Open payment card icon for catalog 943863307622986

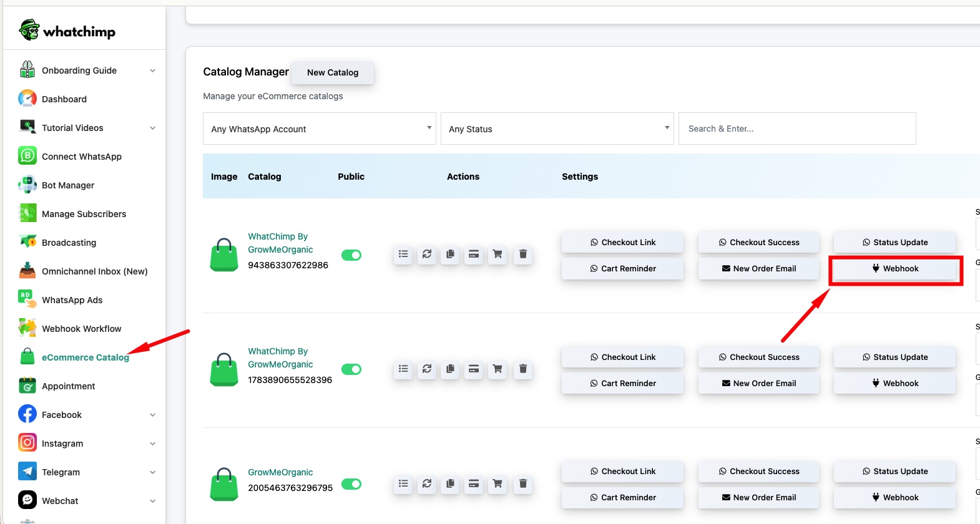474,255
